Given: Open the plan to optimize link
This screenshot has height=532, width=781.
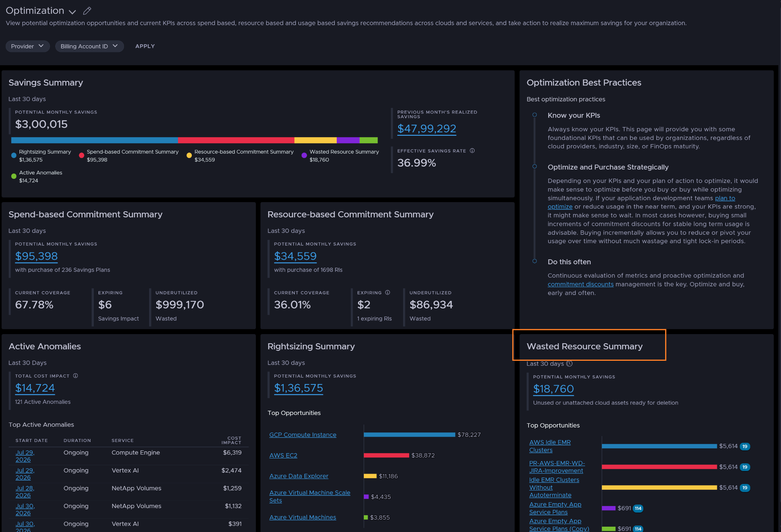Looking at the screenshot, I should tap(641, 203).
